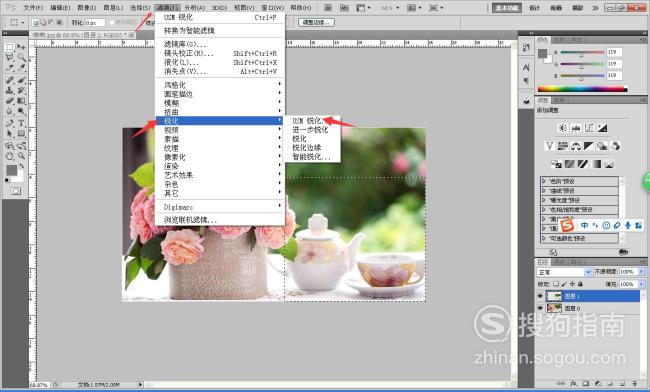Screen dimensions: 650x392
Task: Add a Color Balance adjustment
Action: (576, 146)
